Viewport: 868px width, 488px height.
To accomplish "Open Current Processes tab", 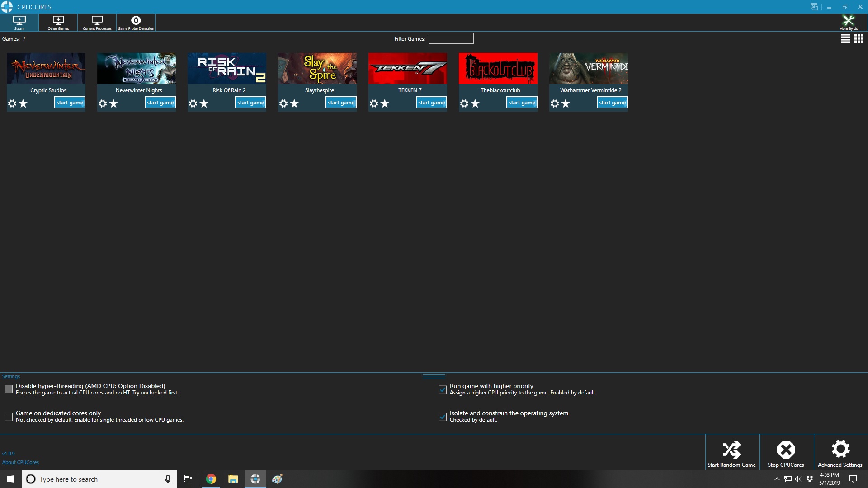I will (x=97, y=23).
